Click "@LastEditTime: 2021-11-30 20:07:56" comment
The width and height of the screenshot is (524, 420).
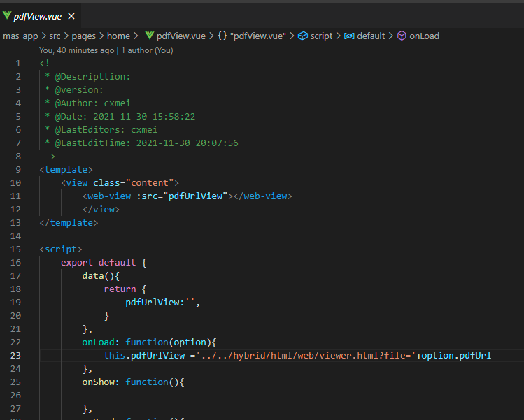coord(146,143)
